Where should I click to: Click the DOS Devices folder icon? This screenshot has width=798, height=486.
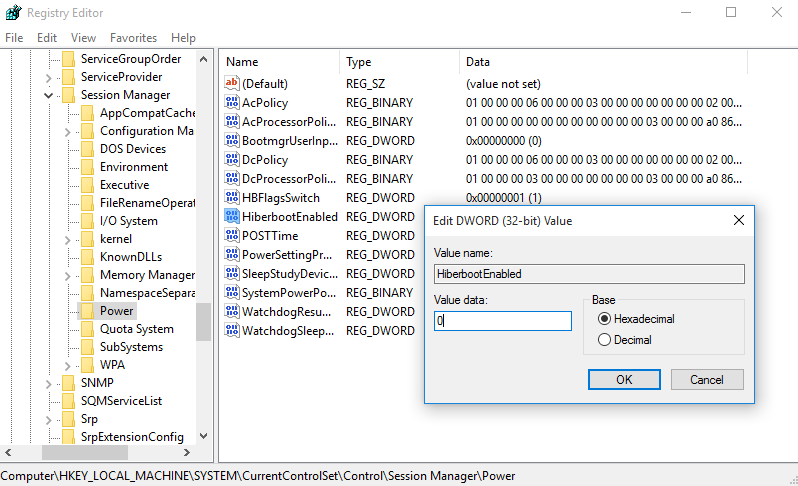coord(87,149)
